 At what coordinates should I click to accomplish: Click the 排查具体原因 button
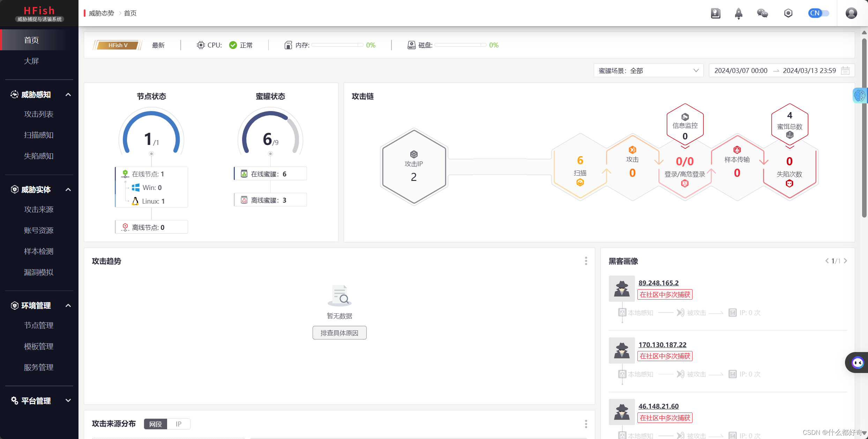point(339,332)
